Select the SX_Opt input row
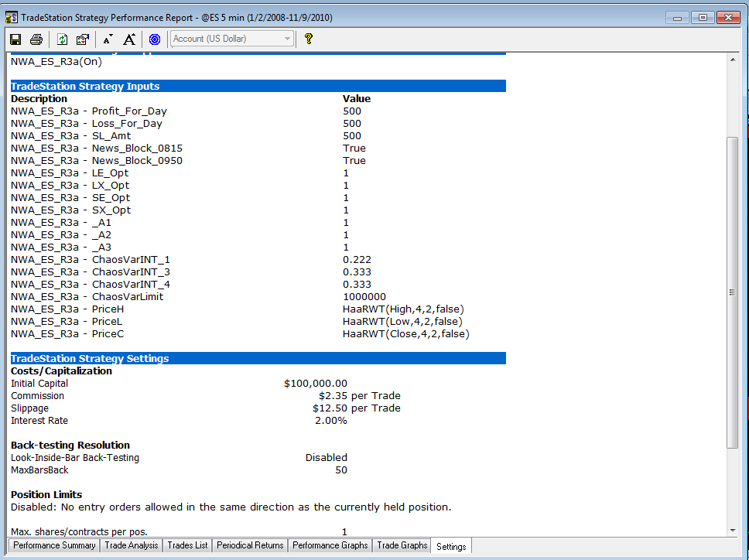This screenshot has height=560, width=749. [x=191, y=210]
